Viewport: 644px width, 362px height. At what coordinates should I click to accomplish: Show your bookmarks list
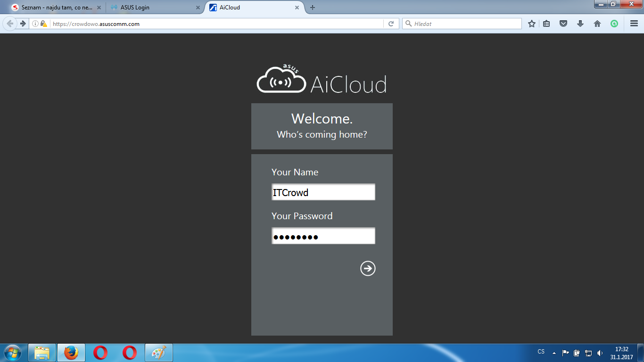(546, 24)
